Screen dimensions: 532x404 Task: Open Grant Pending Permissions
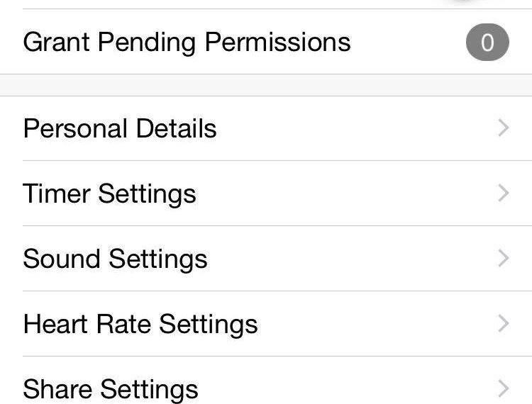tap(266, 42)
